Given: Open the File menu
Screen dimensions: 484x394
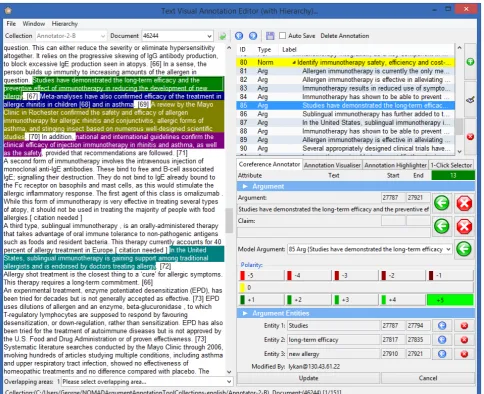Looking at the screenshot, I should click(x=11, y=24).
